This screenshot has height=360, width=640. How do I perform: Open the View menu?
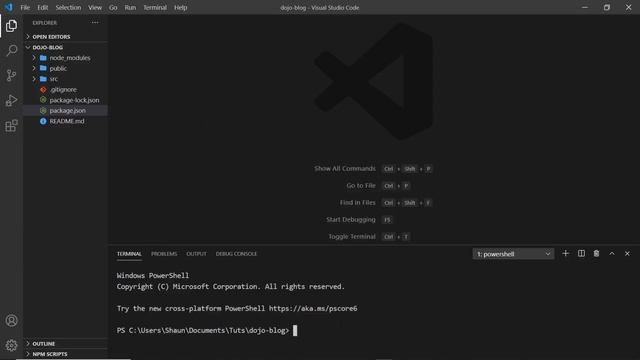[95, 7]
